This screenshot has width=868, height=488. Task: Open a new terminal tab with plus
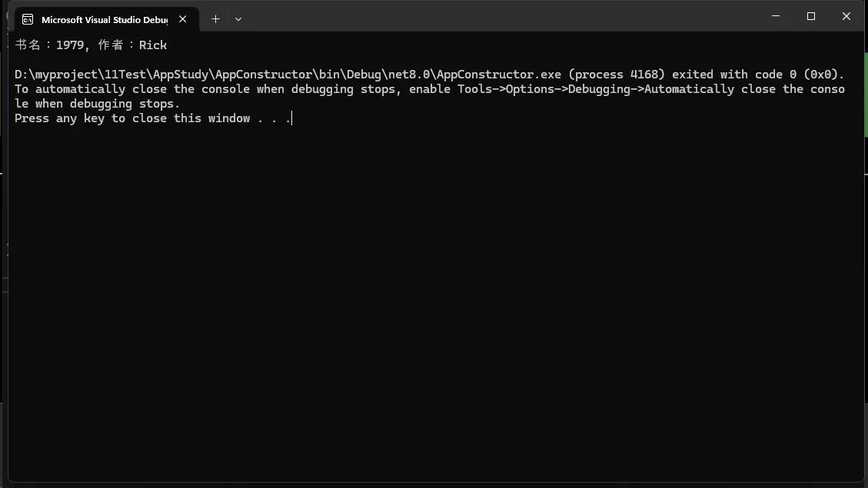[x=215, y=19]
